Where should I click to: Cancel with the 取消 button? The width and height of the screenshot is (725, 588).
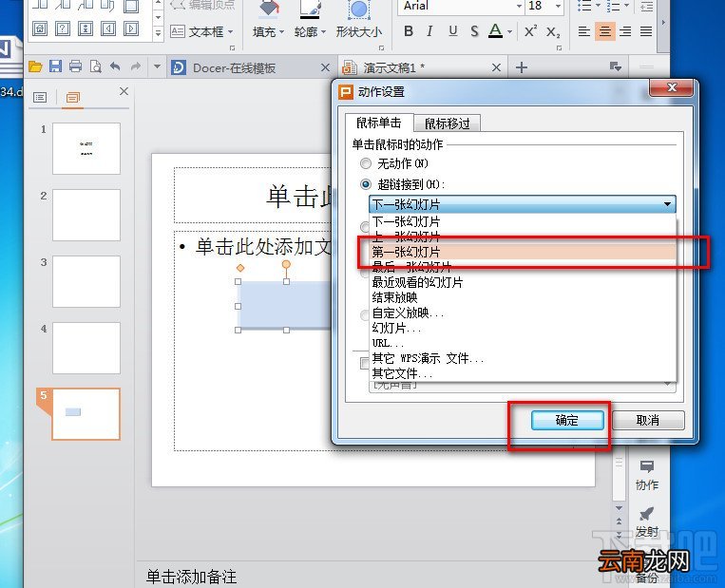coord(648,420)
